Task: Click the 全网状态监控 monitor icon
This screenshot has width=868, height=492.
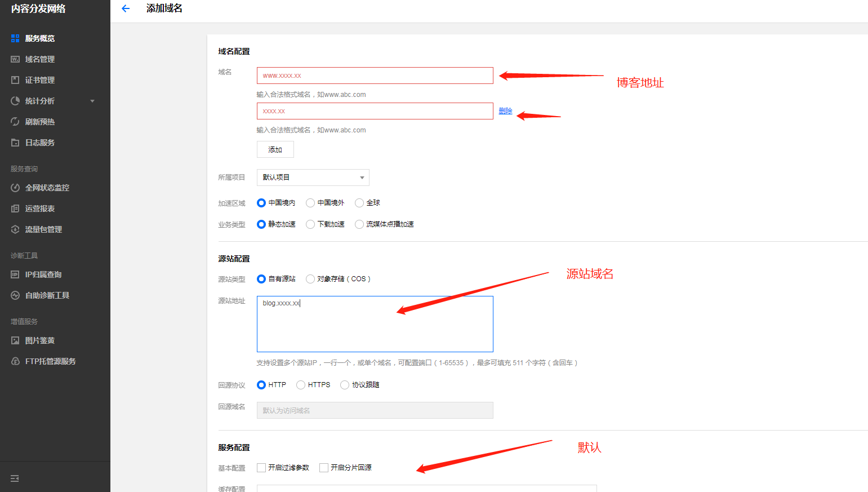Action: click(x=15, y=188)
